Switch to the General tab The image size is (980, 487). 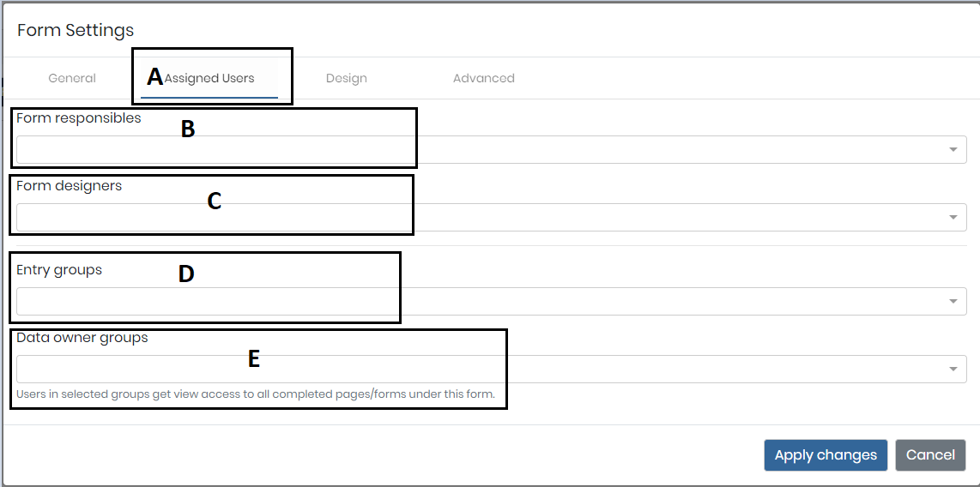point(72,79)
